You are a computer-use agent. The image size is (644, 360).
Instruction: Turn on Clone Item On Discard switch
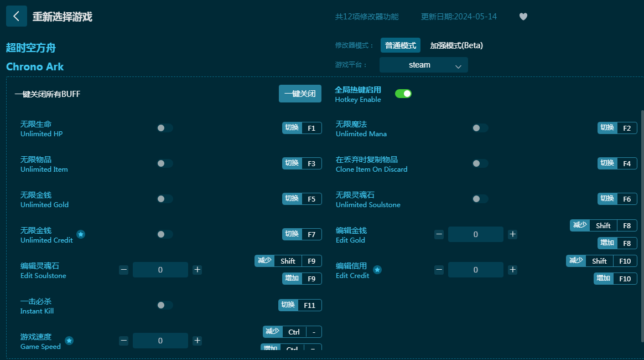click(x=480, y=163)
